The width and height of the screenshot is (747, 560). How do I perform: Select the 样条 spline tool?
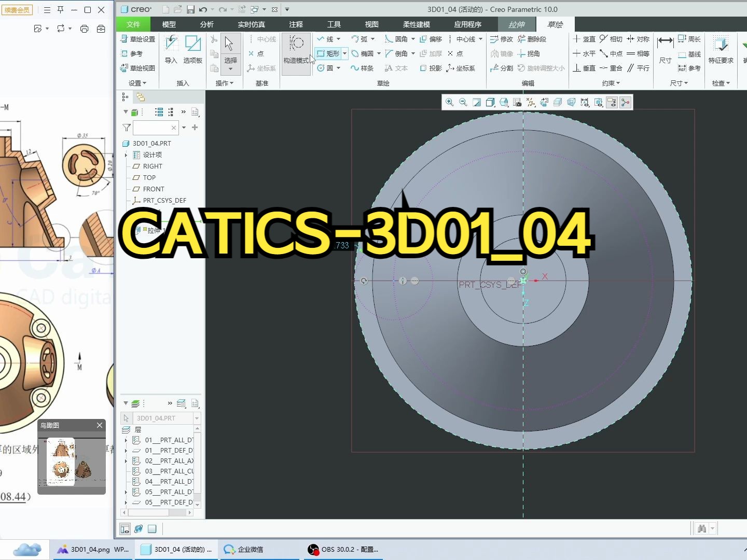(362, 68)
